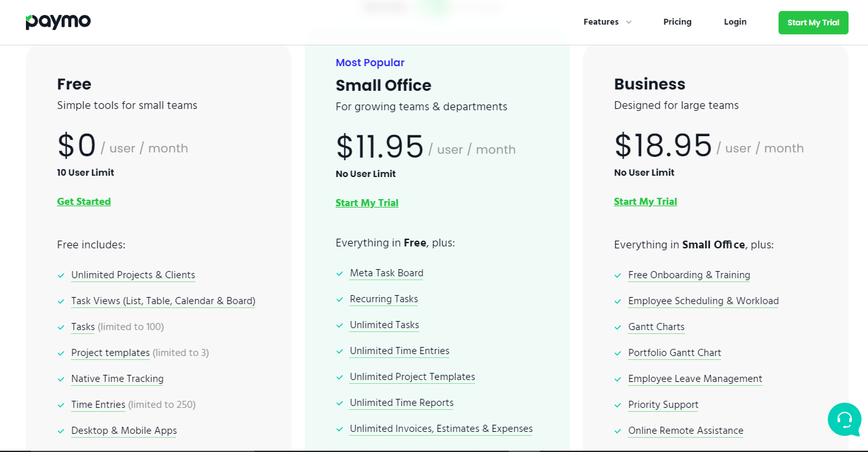
Task: Click the green Start My Trial header button
Action: (814, 23)
